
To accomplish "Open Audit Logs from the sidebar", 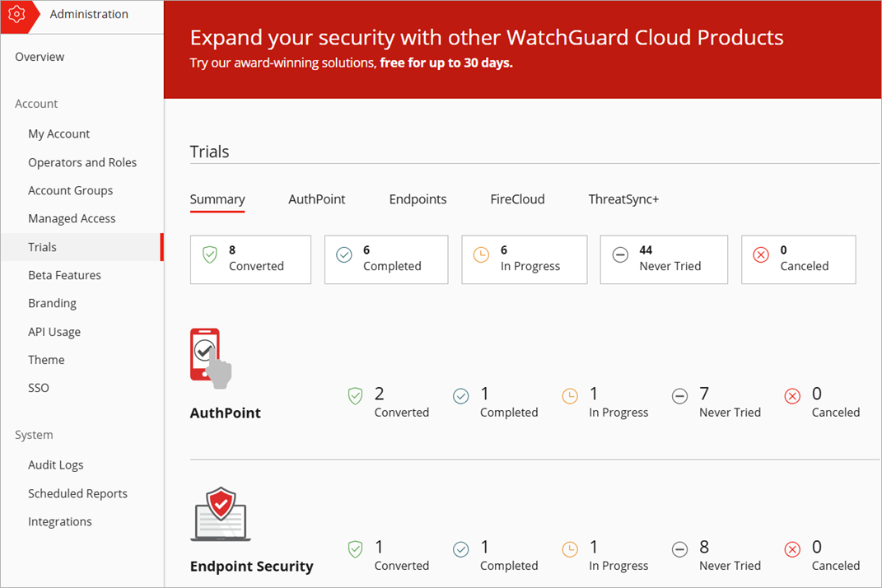I will point(55,464).
